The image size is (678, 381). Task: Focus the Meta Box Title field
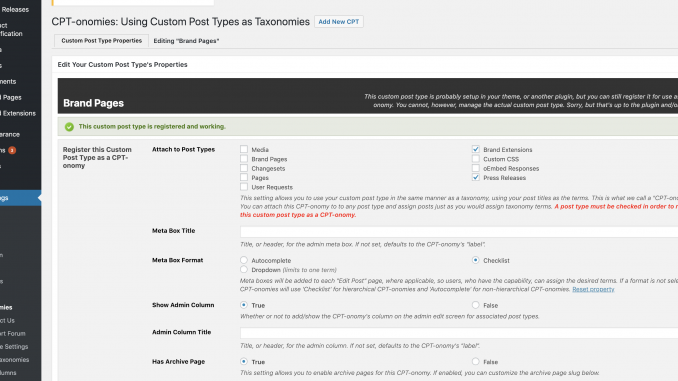[459, 232]
